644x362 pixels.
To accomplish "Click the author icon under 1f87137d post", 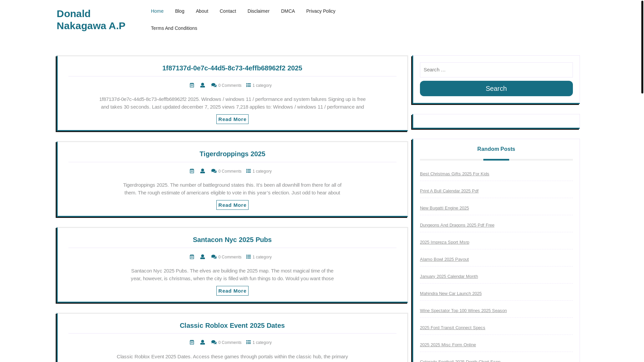I will coord(203,85).
